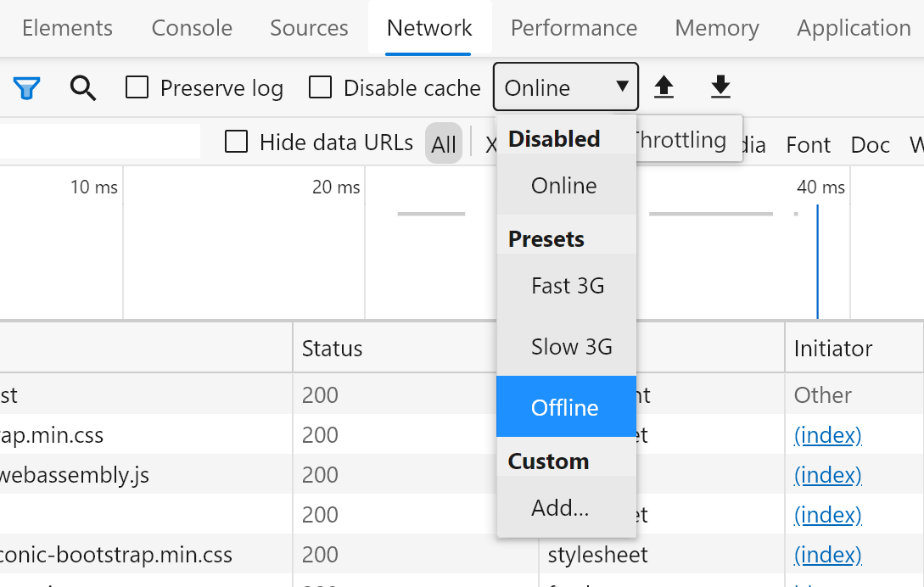Viewport: 924px width, 587px height.
Task: Select Fast 3G network throttling
Action: coord(567,286)
